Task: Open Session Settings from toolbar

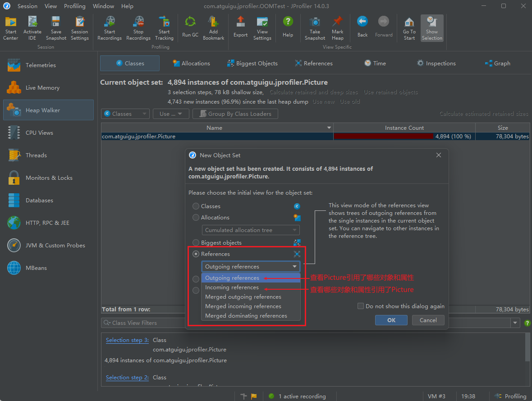Action: [x=80, y=28]
